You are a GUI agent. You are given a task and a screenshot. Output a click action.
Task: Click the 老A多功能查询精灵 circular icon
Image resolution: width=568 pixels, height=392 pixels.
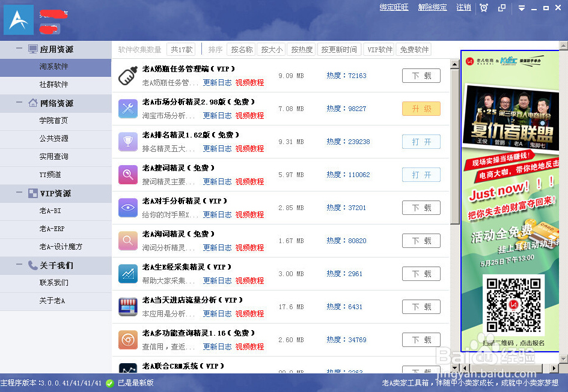[x=127, y=340]
